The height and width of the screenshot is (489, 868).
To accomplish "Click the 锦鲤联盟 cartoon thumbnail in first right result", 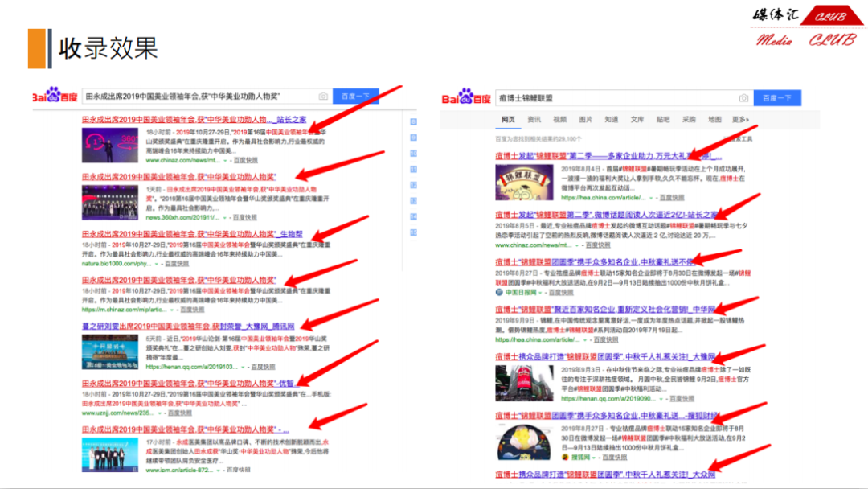I will pos(523,181).
